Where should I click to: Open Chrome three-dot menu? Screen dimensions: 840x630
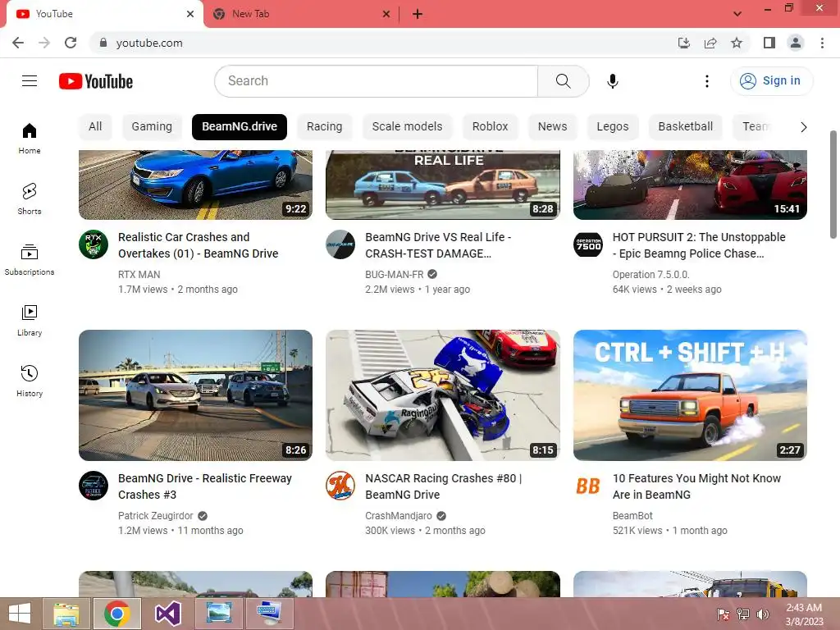(822, 43)
